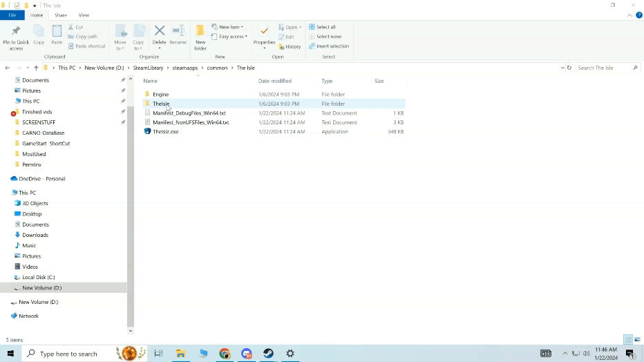Open the File menu tab
The width and height of the screenshot is (644, 362).
pos(12,15)
